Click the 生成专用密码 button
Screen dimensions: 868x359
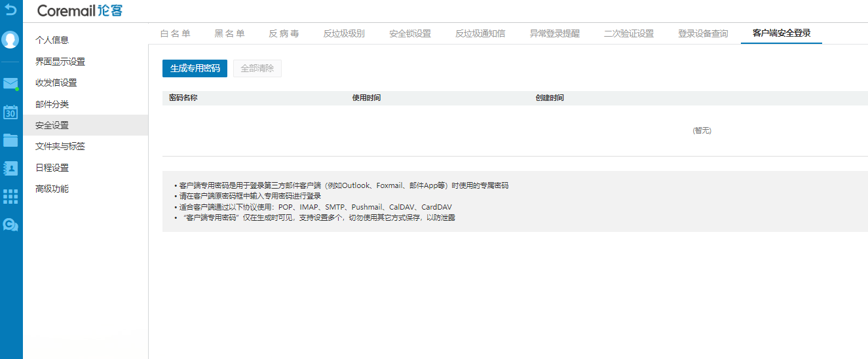coord(195,68)
